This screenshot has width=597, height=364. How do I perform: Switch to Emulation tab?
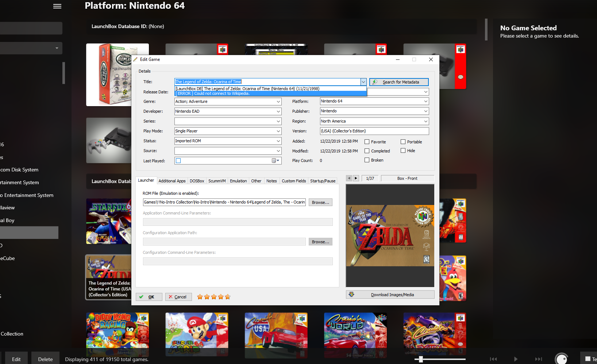pos(238,181)
